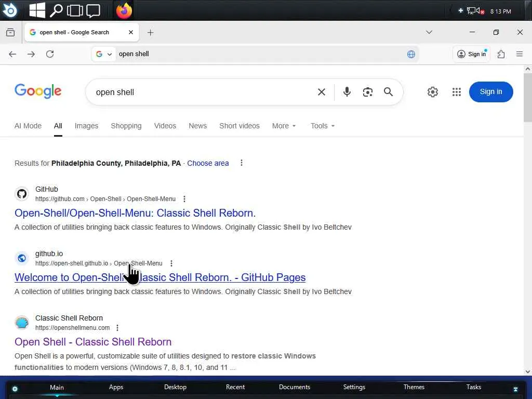Image resolution: width=532 pixels, height=399 pixels.
Task: Open Open-Shell/Open-Shell-Menu: Classic Shell Reborn link
Action: [x=135, y=213]
